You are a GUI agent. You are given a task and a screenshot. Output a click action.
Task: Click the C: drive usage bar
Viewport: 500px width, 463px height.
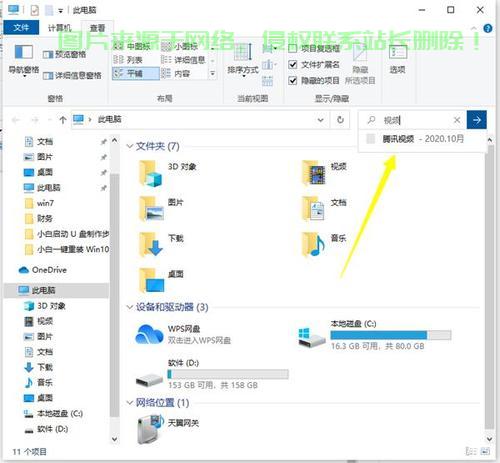pos(391,335)
